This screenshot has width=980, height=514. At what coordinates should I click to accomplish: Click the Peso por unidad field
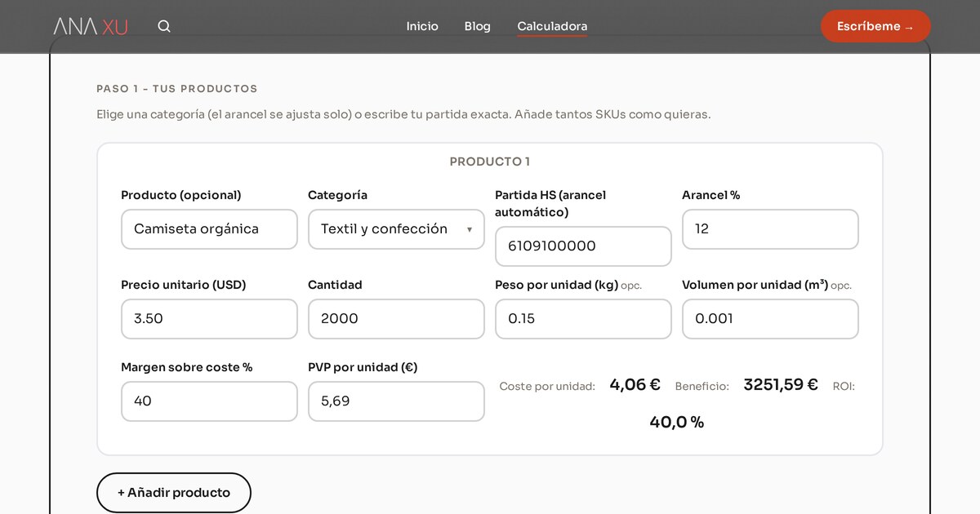point(583,319)
